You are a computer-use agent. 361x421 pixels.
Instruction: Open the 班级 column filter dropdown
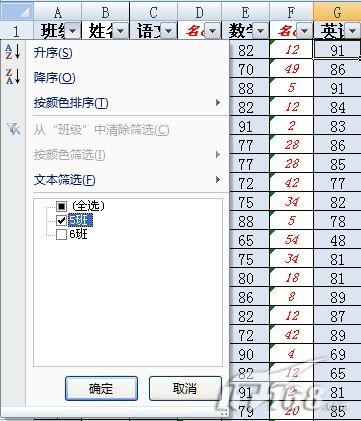coord(73,31)
